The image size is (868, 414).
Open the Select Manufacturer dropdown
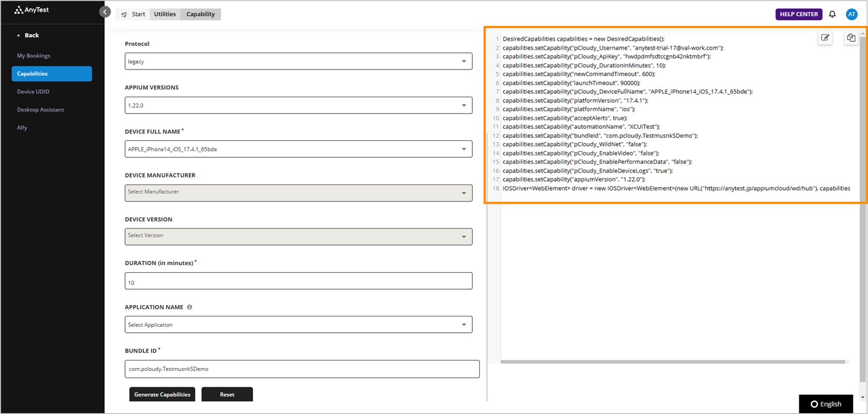point(299,193)
